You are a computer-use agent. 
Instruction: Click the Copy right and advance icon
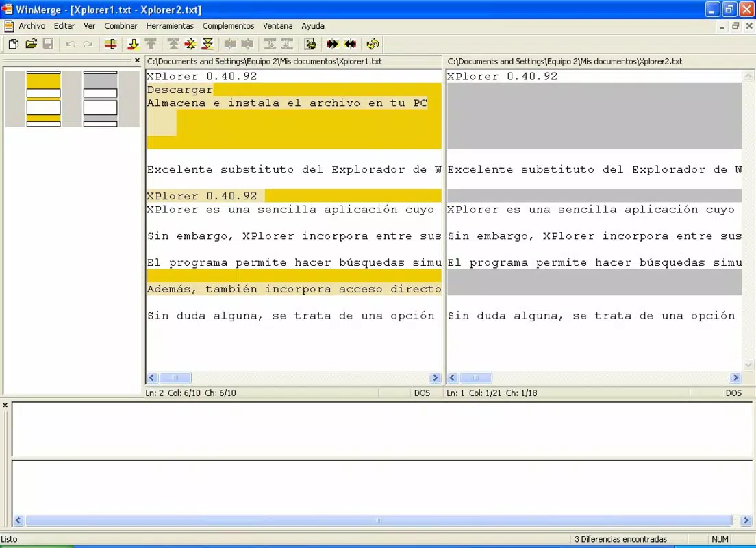click(270, 45)
